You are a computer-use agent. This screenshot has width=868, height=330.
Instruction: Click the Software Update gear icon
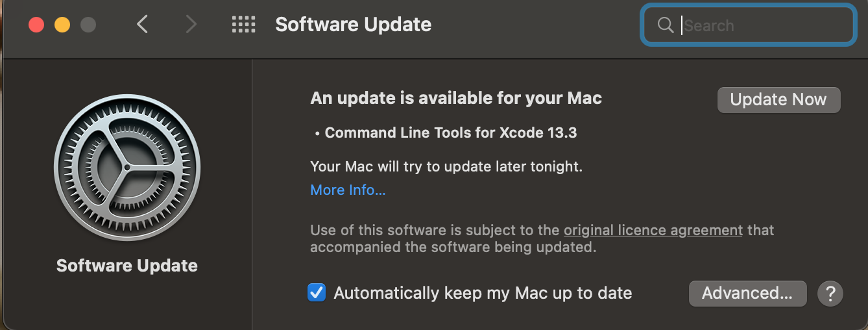(127, 168)
